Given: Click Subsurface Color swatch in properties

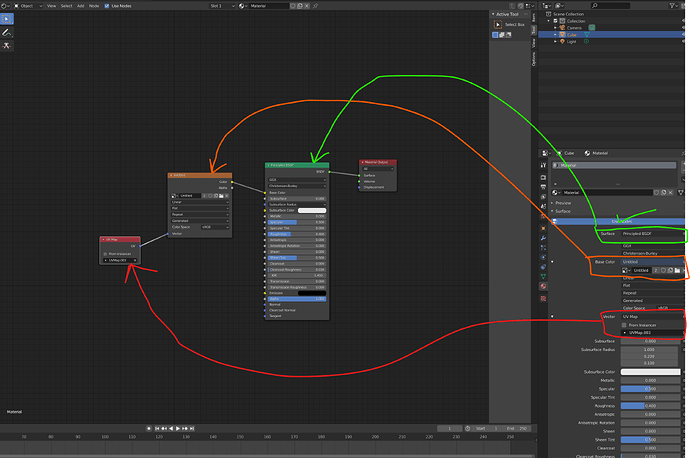Looking at the screenshot, I should (x=650, y=372).
